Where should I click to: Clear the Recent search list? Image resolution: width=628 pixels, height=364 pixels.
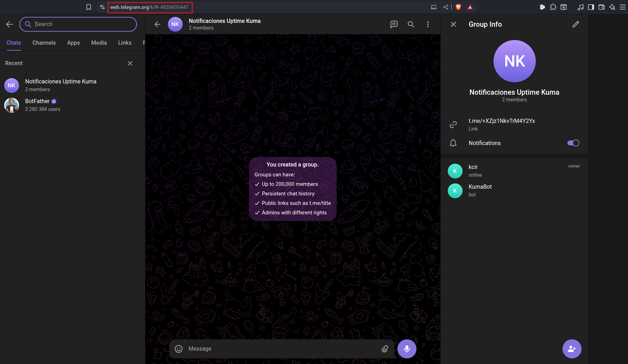[130, 63]
